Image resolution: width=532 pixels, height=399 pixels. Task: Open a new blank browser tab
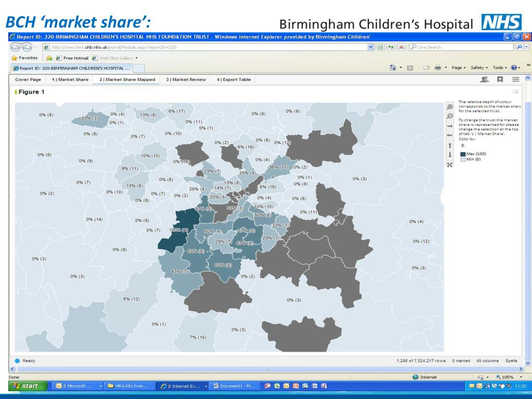tap(138, 68)
